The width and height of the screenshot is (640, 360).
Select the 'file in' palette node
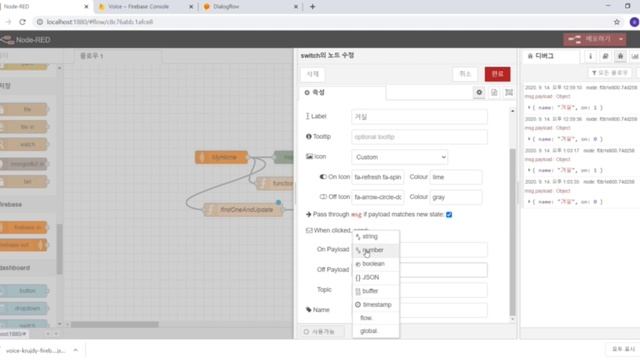click(24, 127)
